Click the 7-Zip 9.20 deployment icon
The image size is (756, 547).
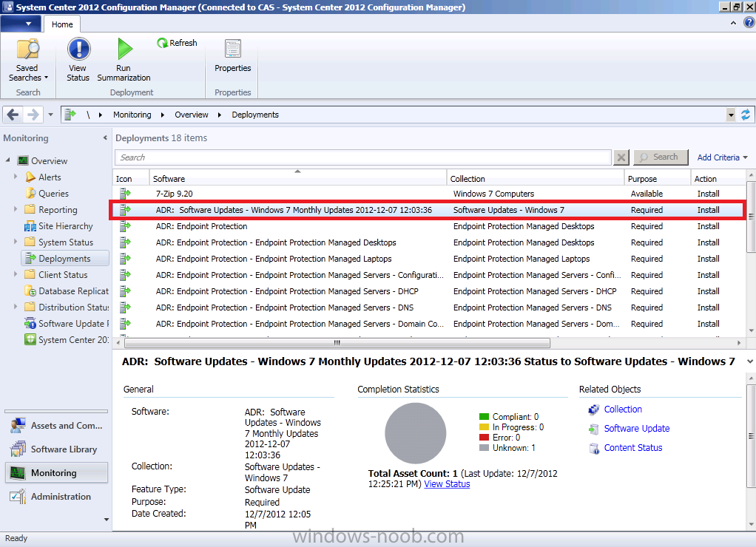coord(125,194)
